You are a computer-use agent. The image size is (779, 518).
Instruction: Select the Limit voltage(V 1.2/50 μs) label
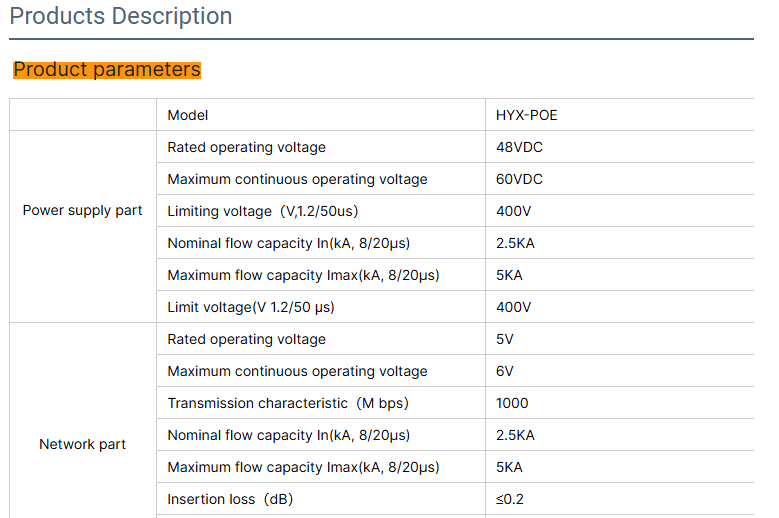tap(251, 307)
